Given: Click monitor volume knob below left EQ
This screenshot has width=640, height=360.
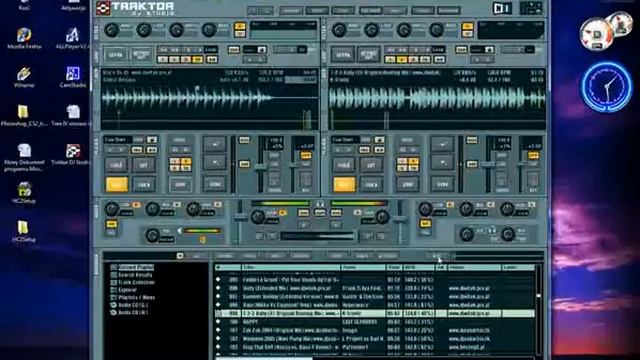Looking at the screenshot, I should (152, 235).
